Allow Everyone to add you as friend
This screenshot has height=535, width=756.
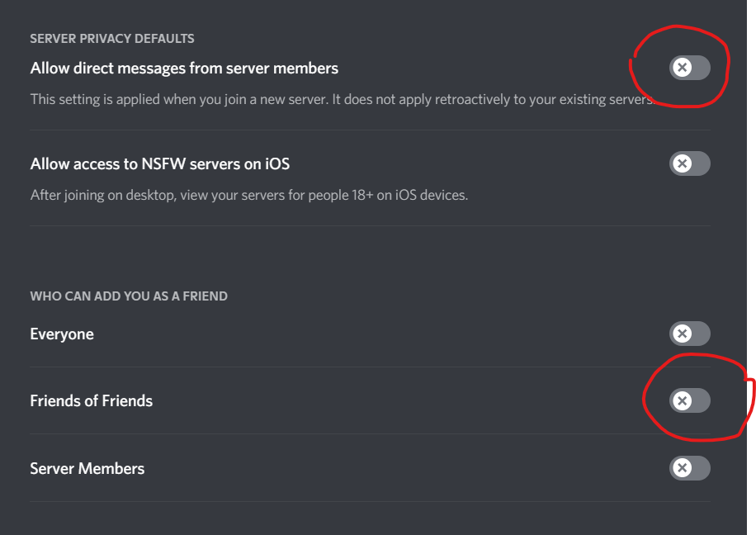689,334
